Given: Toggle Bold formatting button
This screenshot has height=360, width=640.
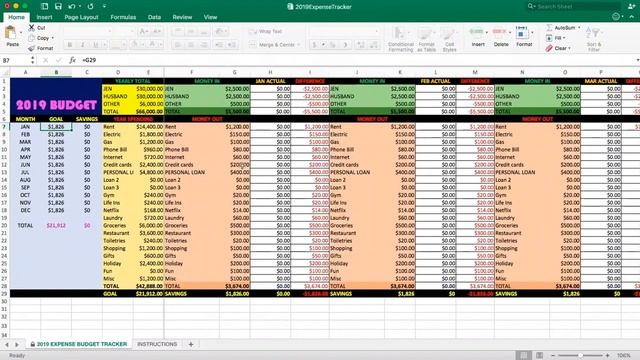Looking at the screenshot, I should pyautogui.click(x=69, y=44).
